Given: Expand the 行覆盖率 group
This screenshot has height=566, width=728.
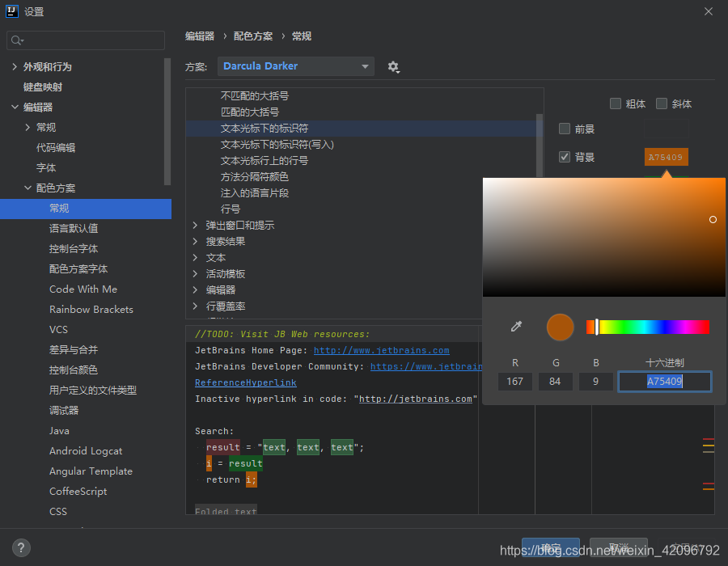Looking at the screenshot, I should (195, 306).
